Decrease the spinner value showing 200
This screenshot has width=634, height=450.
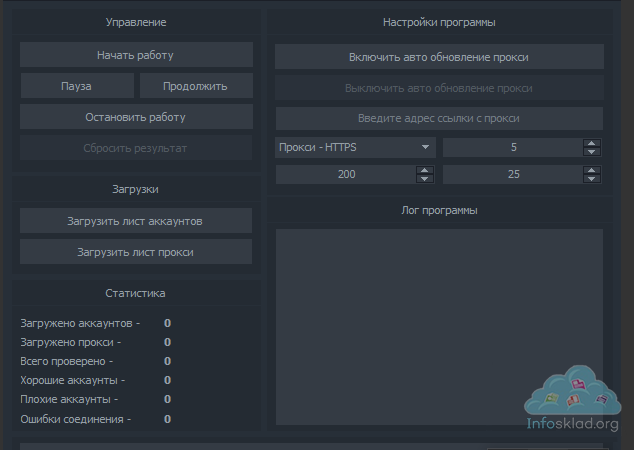425,180
